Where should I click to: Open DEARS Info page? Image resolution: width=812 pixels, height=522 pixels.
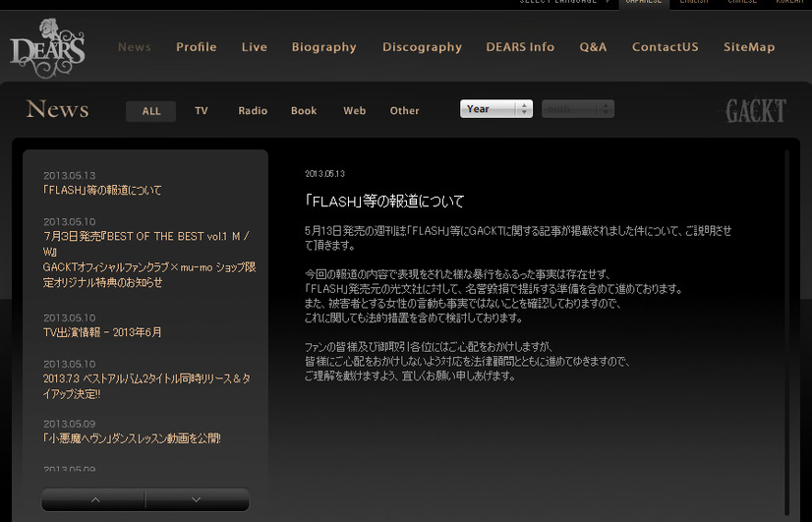520,47
